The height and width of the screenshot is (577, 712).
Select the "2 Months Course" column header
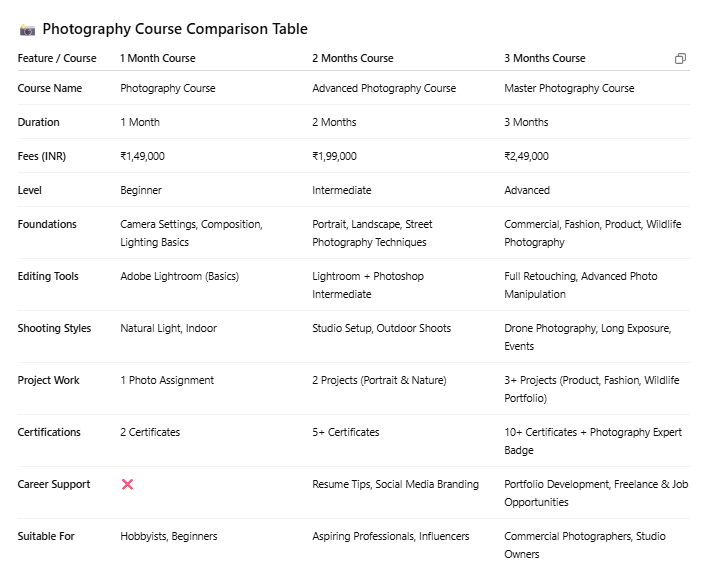coord(353,59)
